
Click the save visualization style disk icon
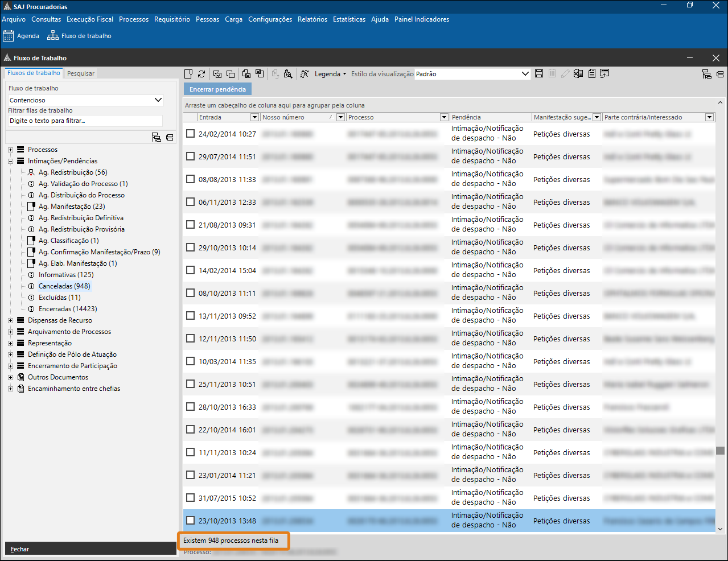point(539,74)
